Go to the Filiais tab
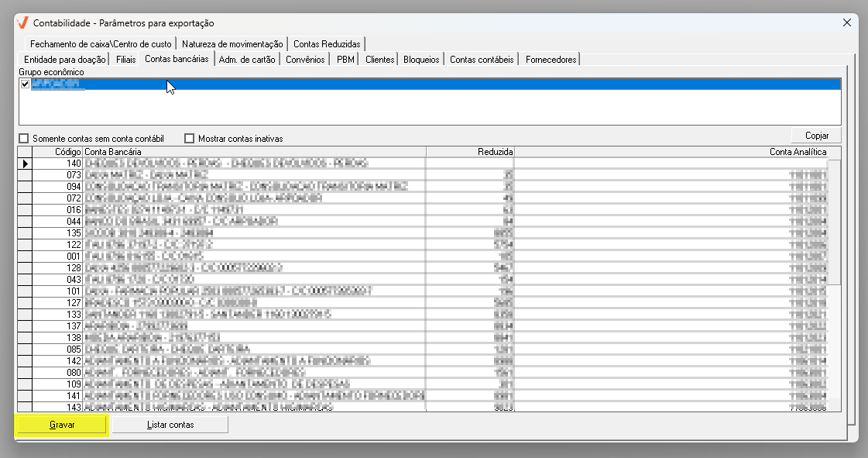This screenshot has height=458, width=868. [x=125, y=59]
